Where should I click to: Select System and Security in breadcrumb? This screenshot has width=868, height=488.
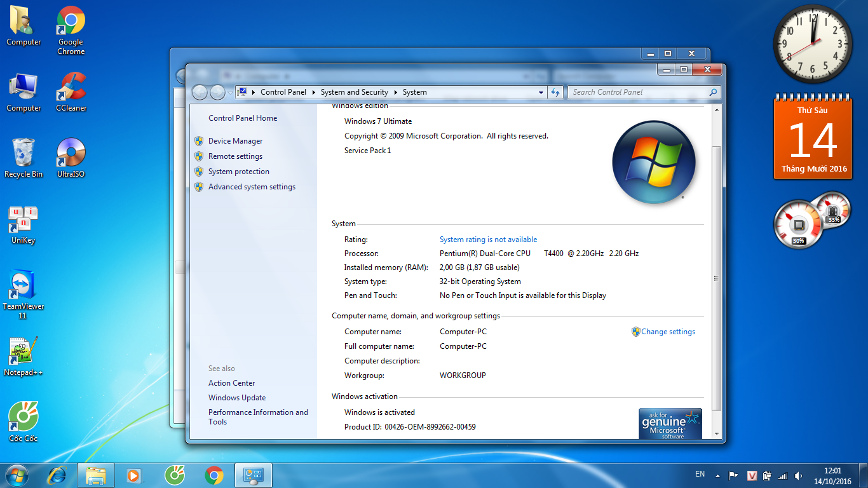355,92
